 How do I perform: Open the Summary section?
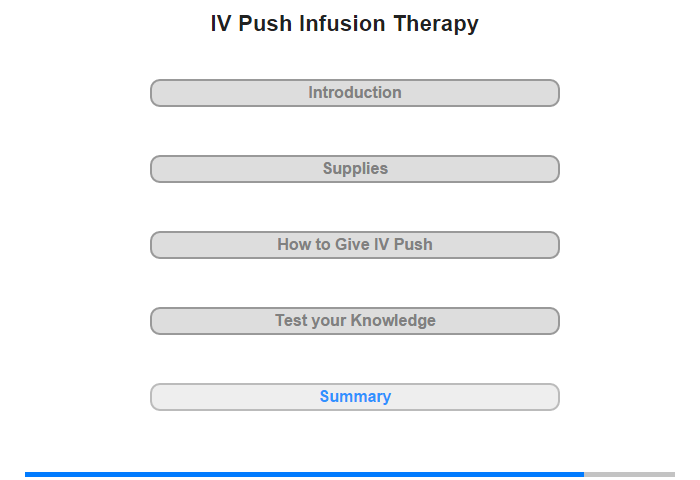tap(354, 397)
